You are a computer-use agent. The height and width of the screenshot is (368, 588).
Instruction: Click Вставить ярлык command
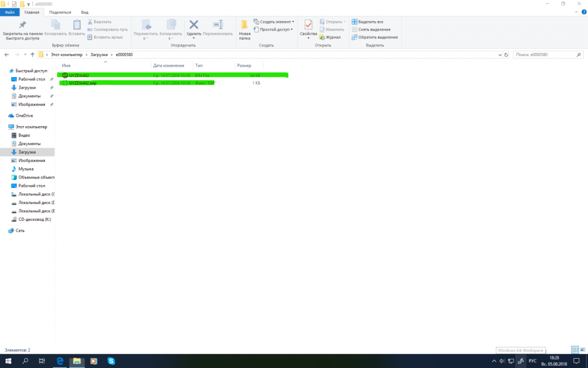pyautogui.click(x=105, y=37)
